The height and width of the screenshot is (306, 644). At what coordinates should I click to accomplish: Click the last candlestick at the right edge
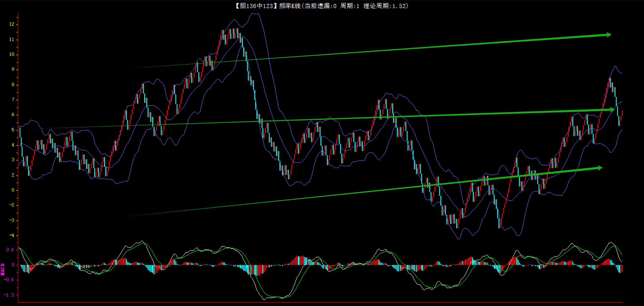tap(622, 115)
